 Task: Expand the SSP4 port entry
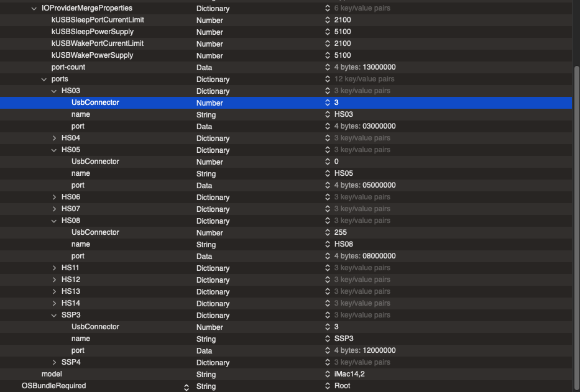click(54, 362)
